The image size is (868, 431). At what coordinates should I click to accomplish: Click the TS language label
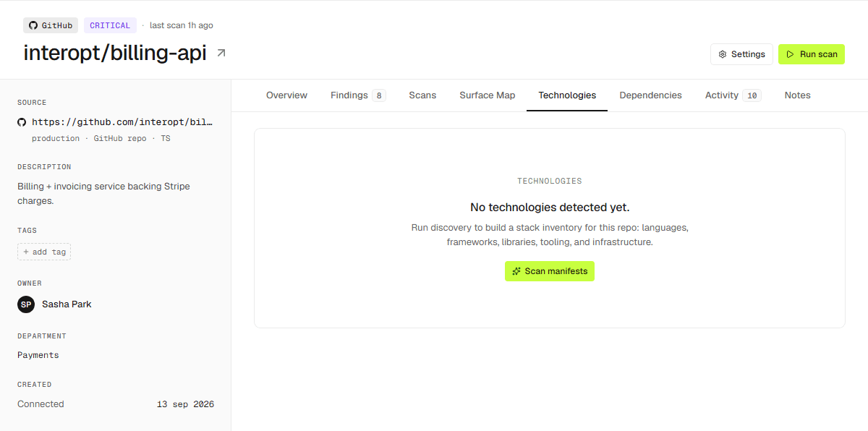166,138
